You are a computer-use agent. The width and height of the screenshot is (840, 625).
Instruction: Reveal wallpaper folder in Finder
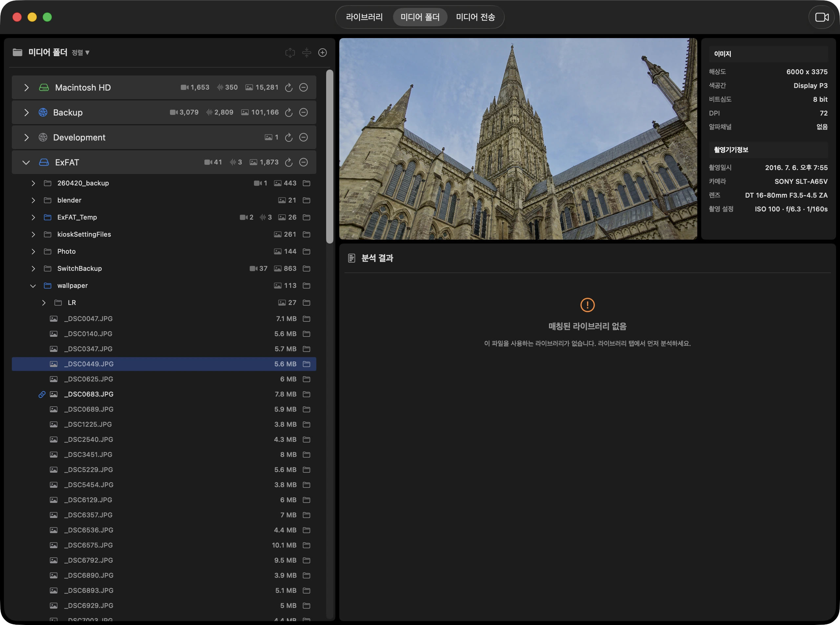click(306, 285)
